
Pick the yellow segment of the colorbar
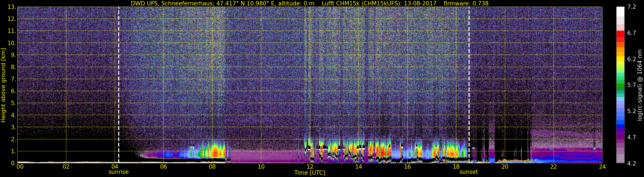(x=620, y=59)
